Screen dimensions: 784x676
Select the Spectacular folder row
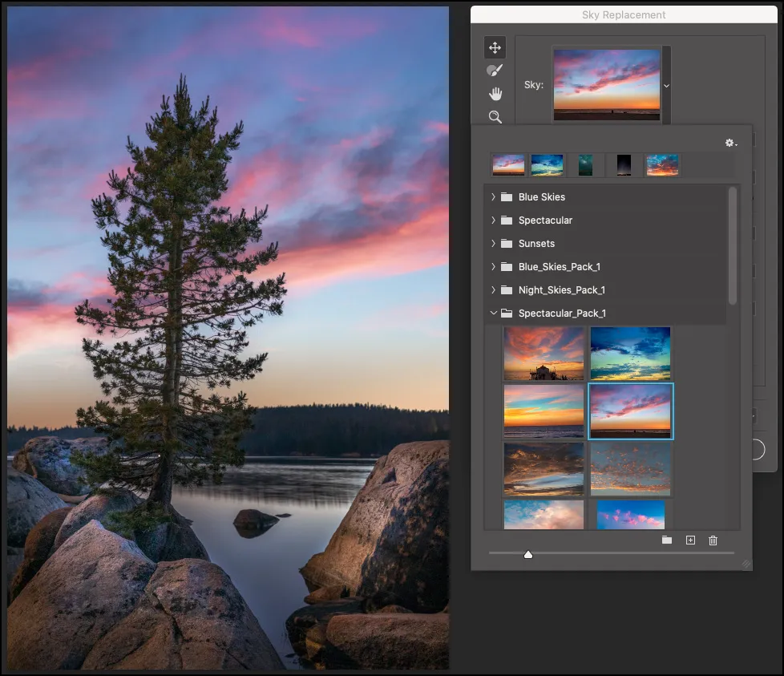pyautogui.click(x=545, y=221)
